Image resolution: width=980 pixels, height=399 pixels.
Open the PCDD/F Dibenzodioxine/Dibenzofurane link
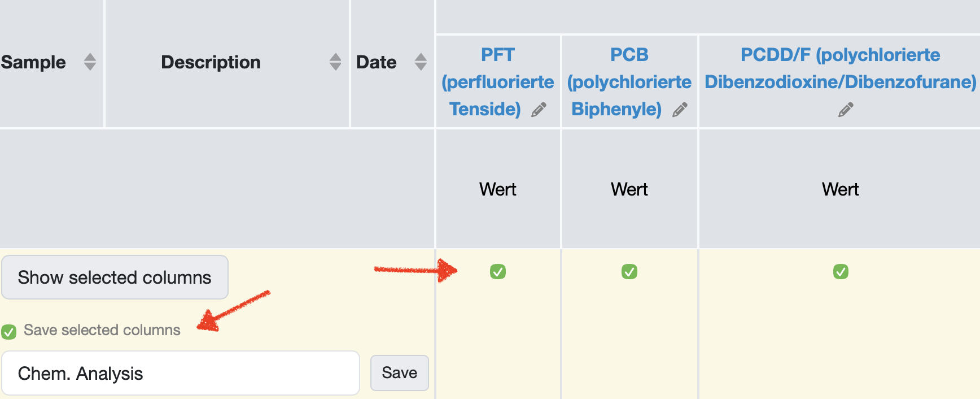840,69
